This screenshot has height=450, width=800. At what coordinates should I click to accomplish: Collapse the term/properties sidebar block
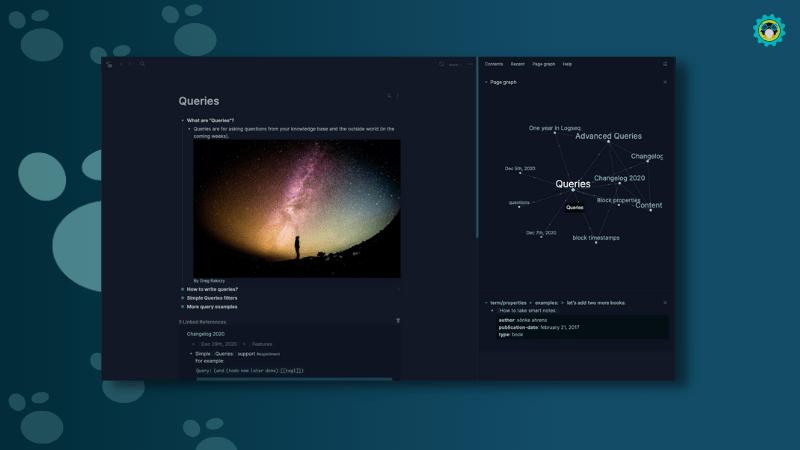click(486, 302)
